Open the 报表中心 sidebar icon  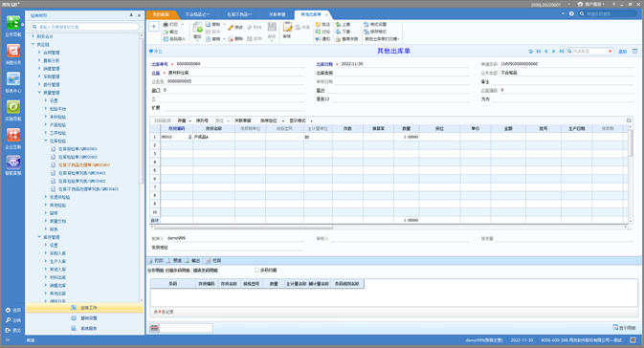click(x=13, y=78)
